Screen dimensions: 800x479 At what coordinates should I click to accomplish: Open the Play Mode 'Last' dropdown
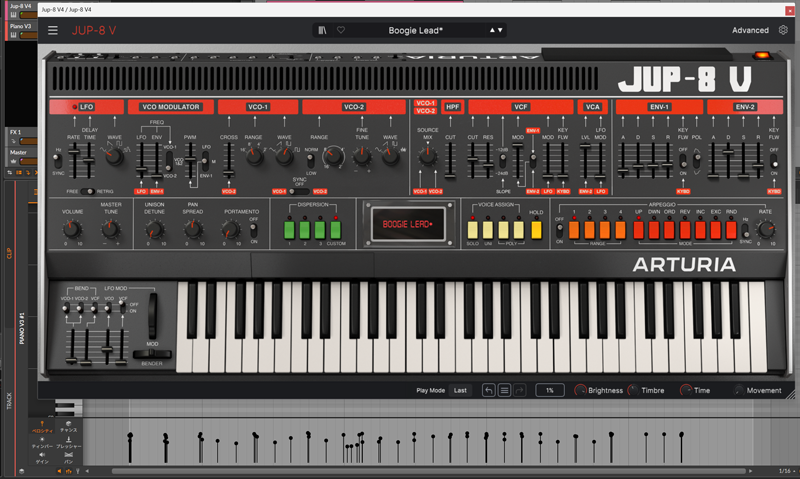click(x=460, y=390)
